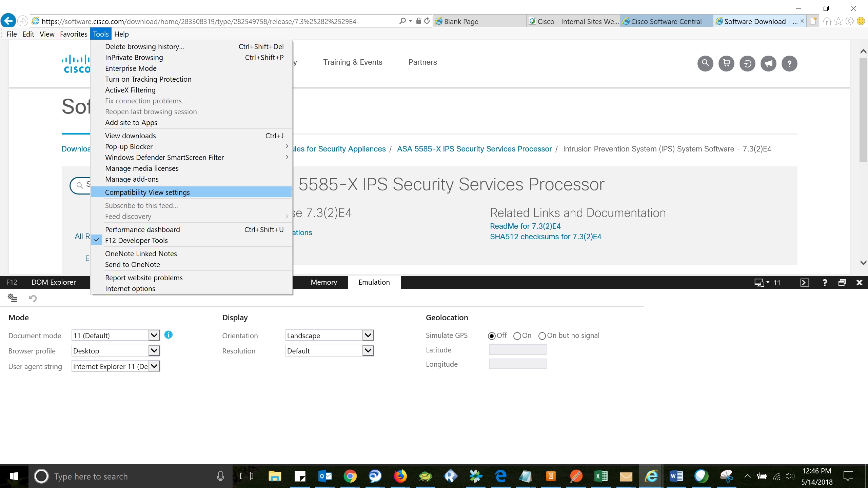
Task: Open the IE settings gear icon
Action: click(x=850, y=21)
